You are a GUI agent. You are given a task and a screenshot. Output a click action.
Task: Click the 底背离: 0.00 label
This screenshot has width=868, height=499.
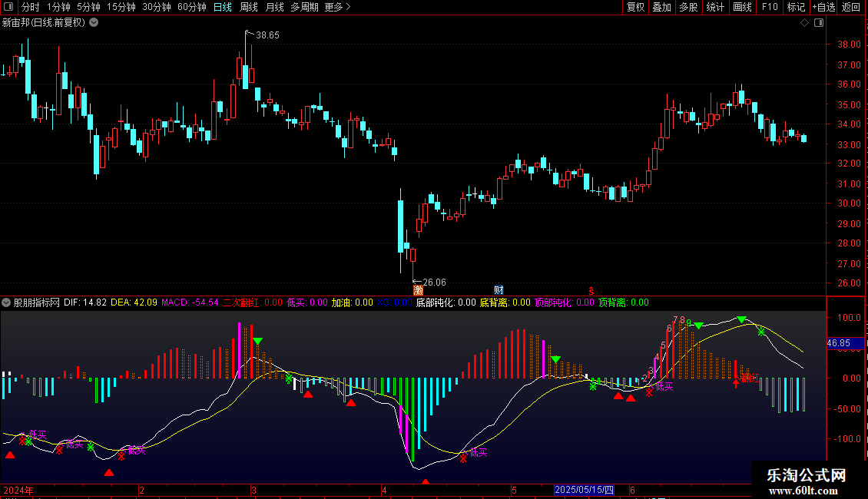tap(505, 302)
